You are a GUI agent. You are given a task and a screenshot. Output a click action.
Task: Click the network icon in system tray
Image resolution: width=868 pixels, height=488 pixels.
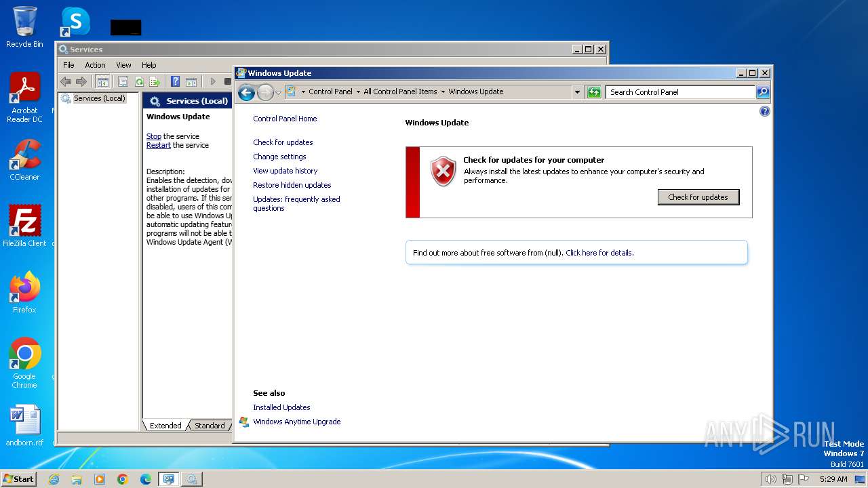[787, 479]
